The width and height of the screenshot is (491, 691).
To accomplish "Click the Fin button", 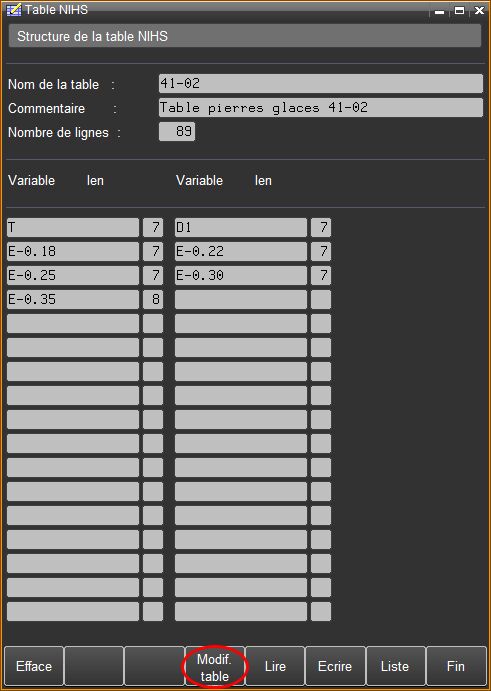I will [x=456, y=666].
